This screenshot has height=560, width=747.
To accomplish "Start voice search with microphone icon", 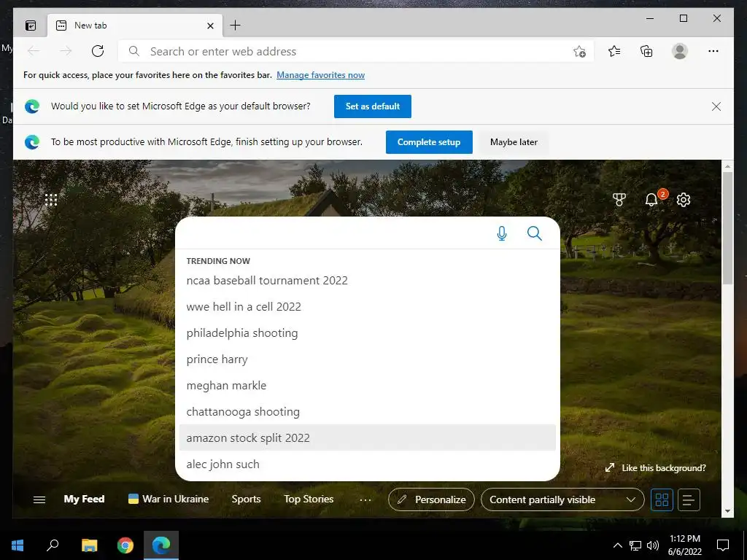I will tap(502, 233).
